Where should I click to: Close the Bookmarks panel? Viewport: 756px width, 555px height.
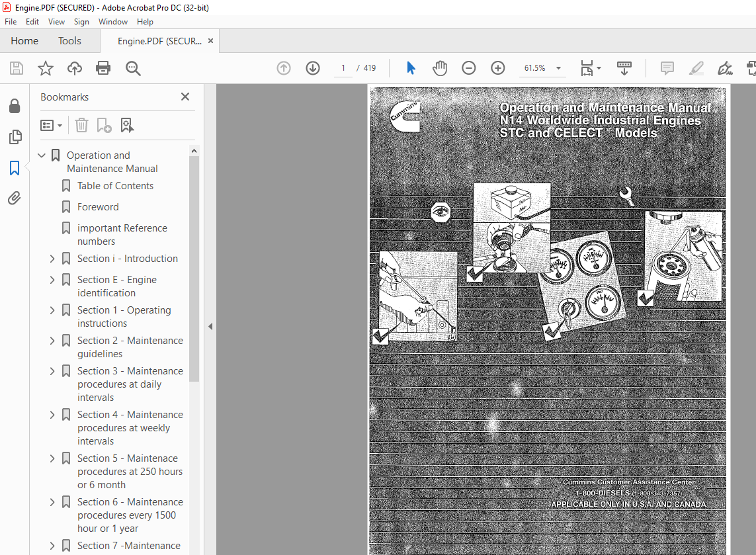185,97
